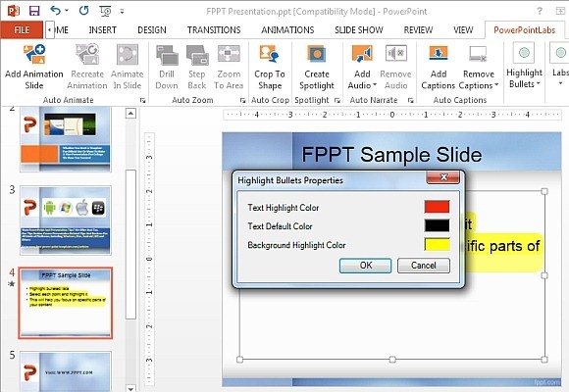Open Auto Narrate dialog launcher

pos(411,100)
